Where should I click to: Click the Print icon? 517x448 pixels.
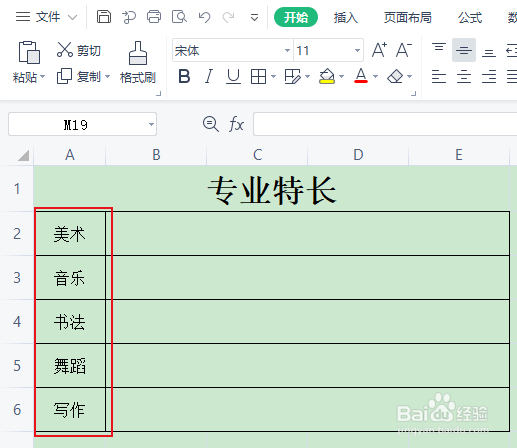154,17
